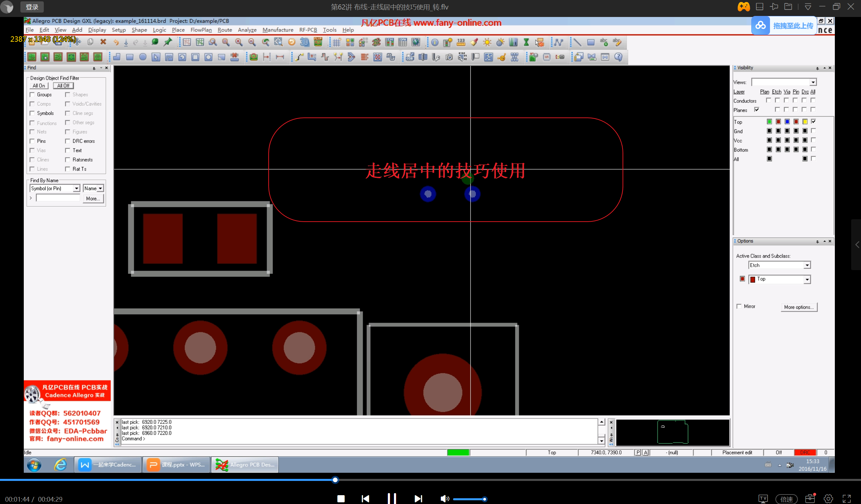Screen dimensions: 861x504
Task: Click the Shape Add Circle icon
Action: 143,57
